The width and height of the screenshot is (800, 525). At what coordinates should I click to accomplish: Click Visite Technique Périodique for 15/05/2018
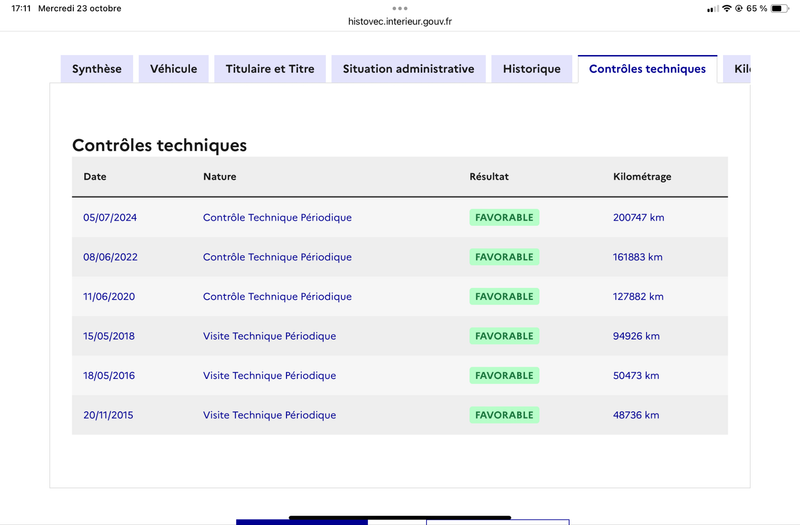tap(269, 336)
